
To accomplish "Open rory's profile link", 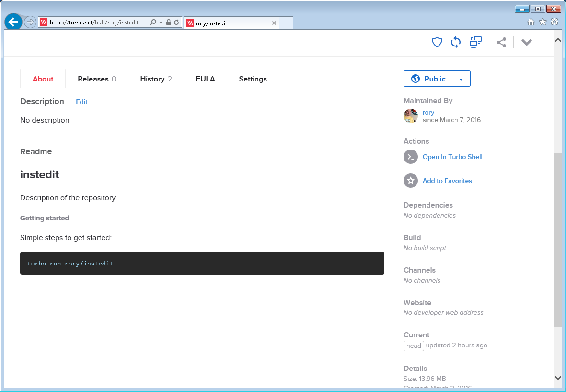I will (x=428, y=113).
